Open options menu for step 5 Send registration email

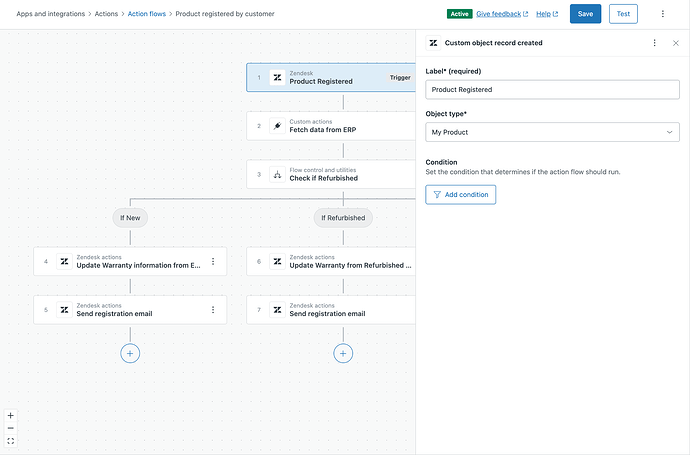click(213, 310)
